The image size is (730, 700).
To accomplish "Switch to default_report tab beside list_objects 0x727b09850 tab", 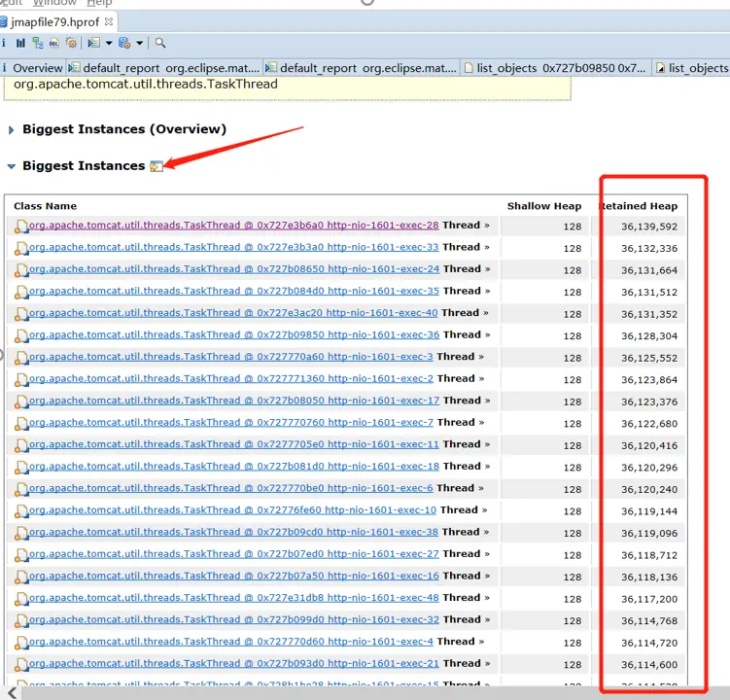I will [x=362, y=68].
